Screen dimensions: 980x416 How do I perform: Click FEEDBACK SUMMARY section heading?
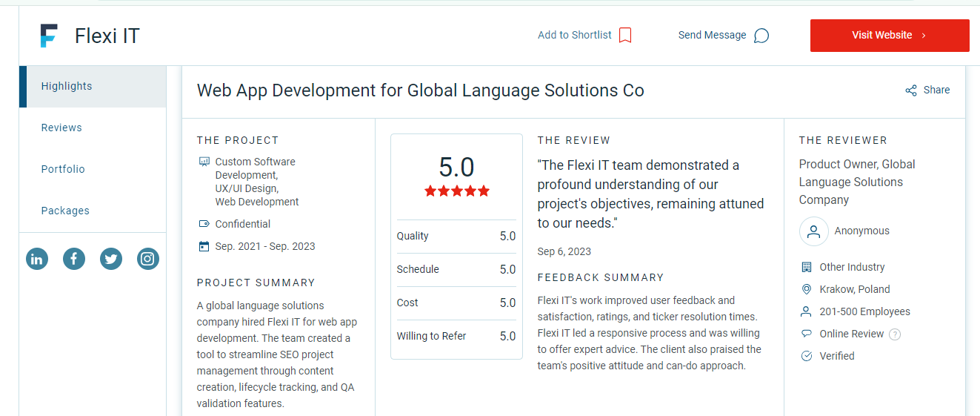click(x=601, y=277)
